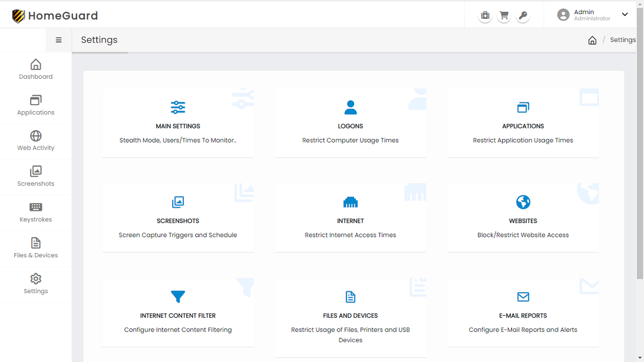Click the HomeGuard shield logo

[x=18, y=16]
